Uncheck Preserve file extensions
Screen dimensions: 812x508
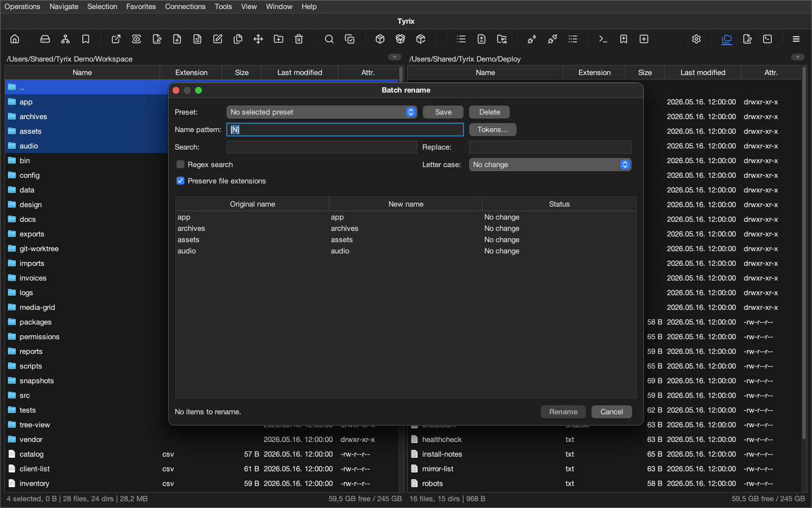pyautogui.click(x=180, y=181)
